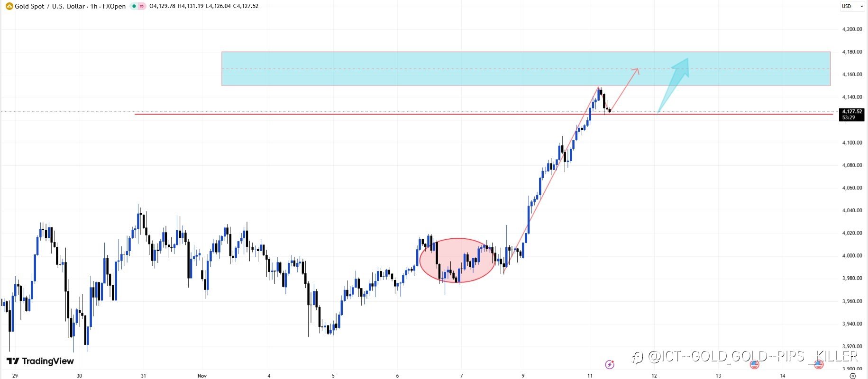Open chart settings hexagon gear icon
Screen dimensions: 868x379
pos(852,376)
